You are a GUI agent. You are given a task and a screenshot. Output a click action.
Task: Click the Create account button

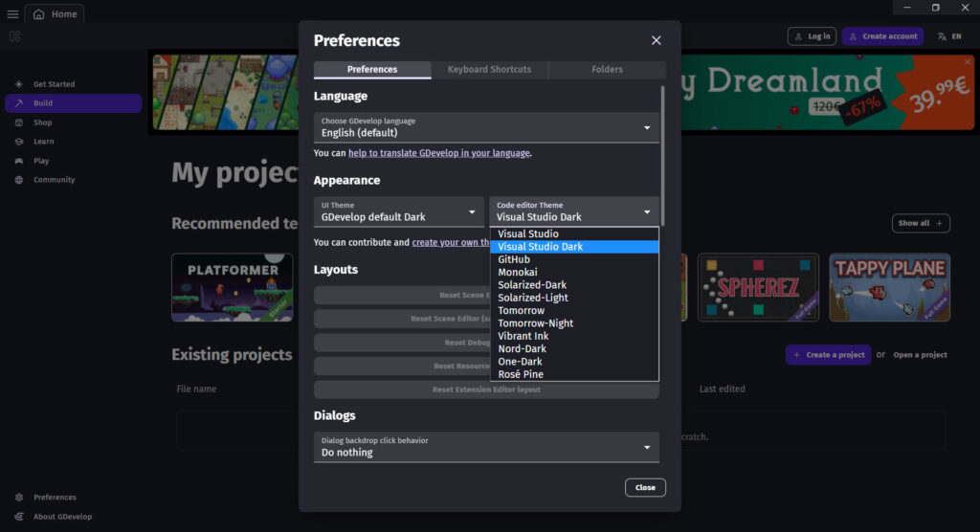(x=882, y=36)
